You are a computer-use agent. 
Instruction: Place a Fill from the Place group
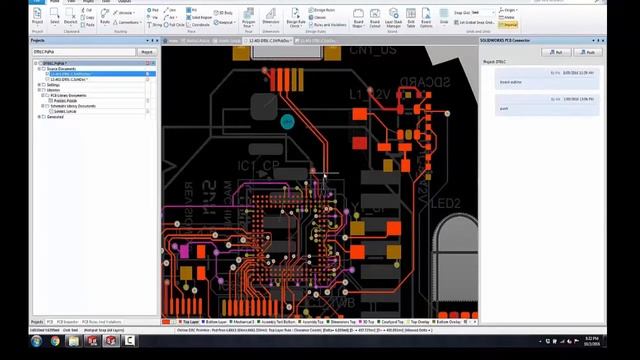191,10
